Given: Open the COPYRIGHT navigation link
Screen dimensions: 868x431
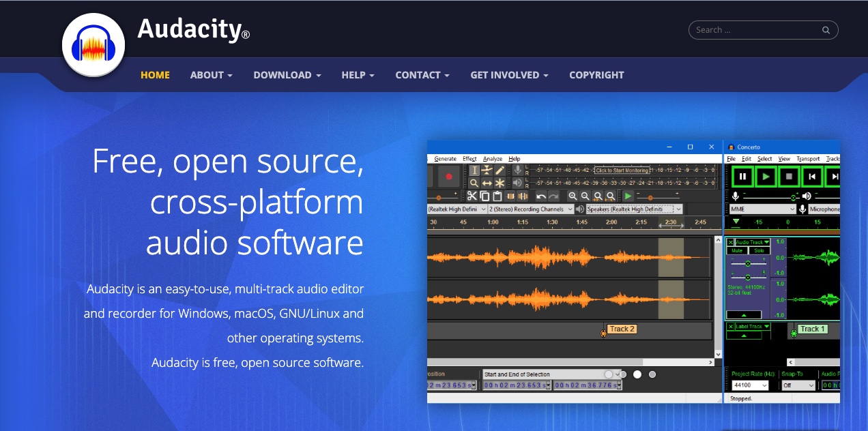Looking at the screenshot, I should [x=596, y=75].
